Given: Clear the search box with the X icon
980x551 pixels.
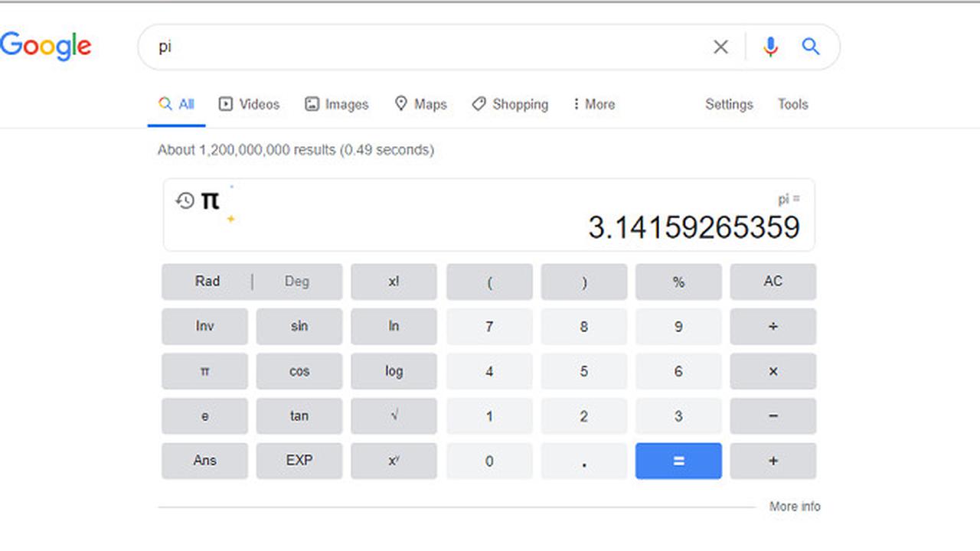Looking at the screenshot, I should tap(720, 47).
